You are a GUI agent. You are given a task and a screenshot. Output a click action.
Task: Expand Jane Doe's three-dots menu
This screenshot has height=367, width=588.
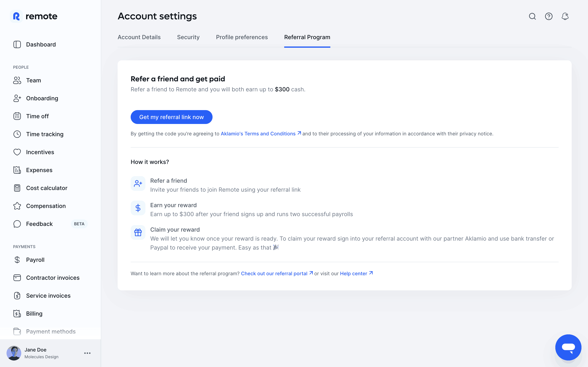tap(87, 353)
